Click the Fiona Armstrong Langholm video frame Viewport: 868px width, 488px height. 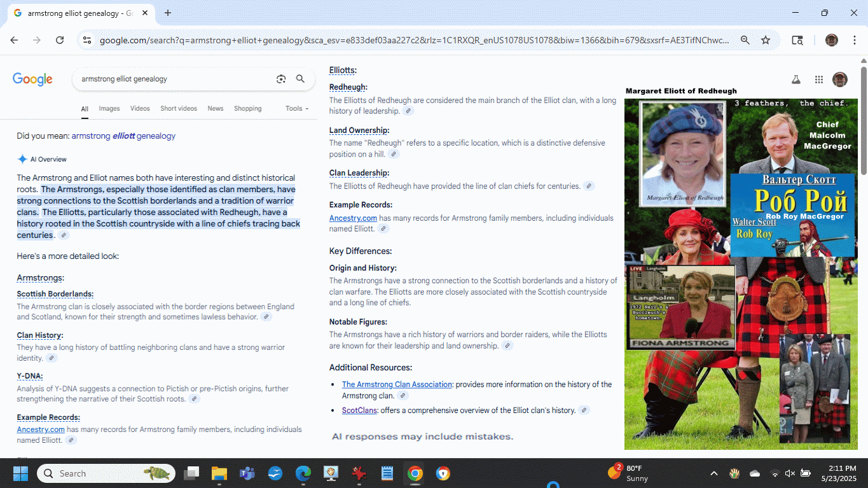pyautogui.click(x=681, y=307)
